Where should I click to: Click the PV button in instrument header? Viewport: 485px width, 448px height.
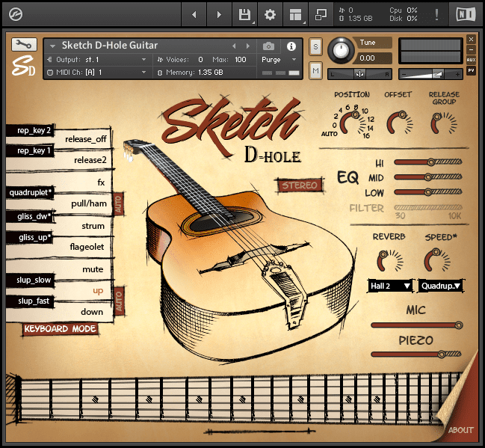[x=471, y=70]
